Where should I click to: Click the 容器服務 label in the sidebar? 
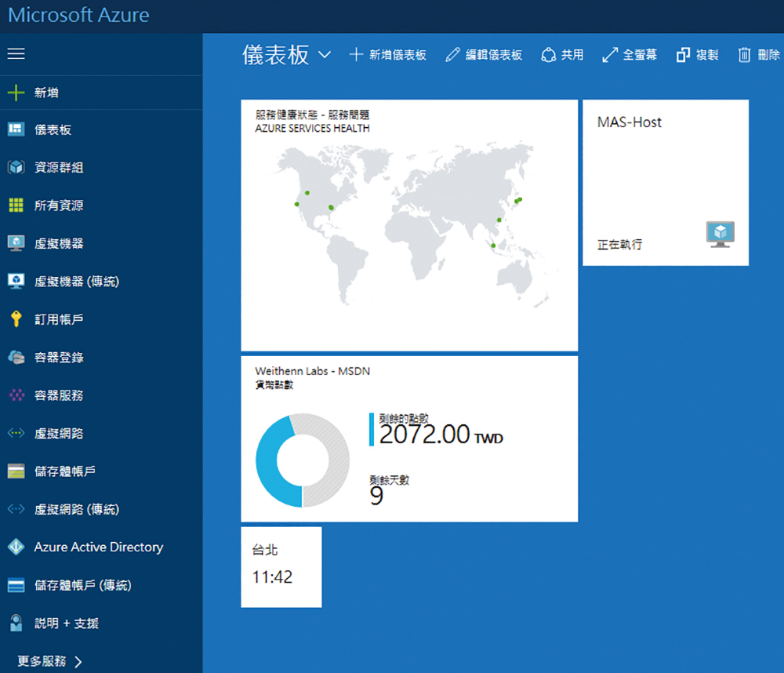click(59, 395)
